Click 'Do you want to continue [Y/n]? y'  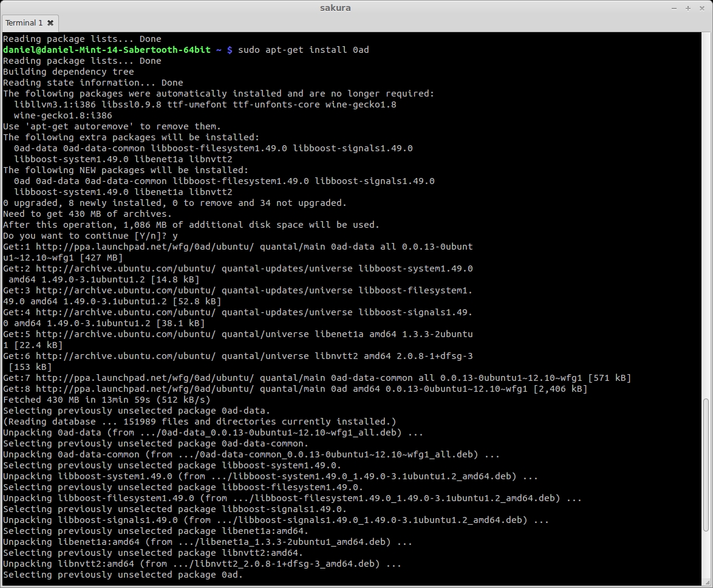point(90,236)
